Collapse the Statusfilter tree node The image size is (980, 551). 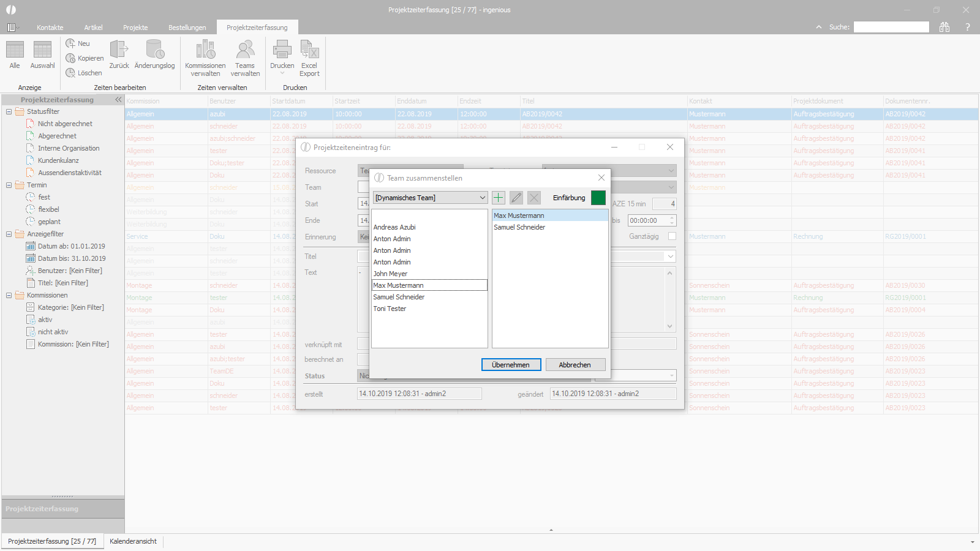[9, 111]
